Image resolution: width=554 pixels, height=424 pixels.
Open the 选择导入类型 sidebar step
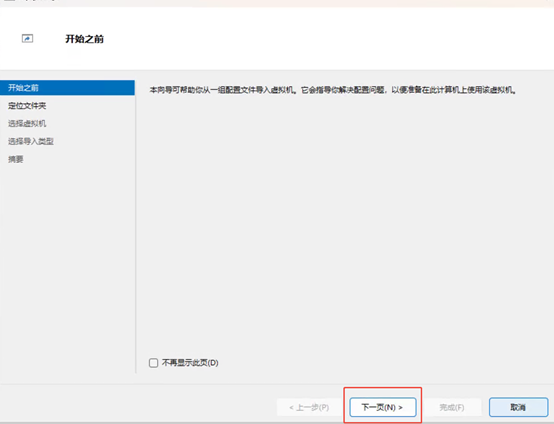pyautogui.click(x=31, y=141)
